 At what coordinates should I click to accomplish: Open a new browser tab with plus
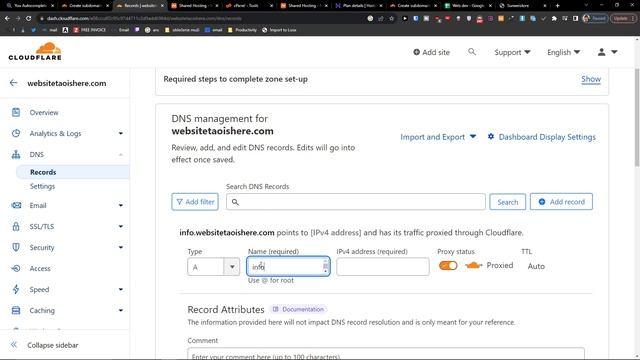(x=558, y=6)
